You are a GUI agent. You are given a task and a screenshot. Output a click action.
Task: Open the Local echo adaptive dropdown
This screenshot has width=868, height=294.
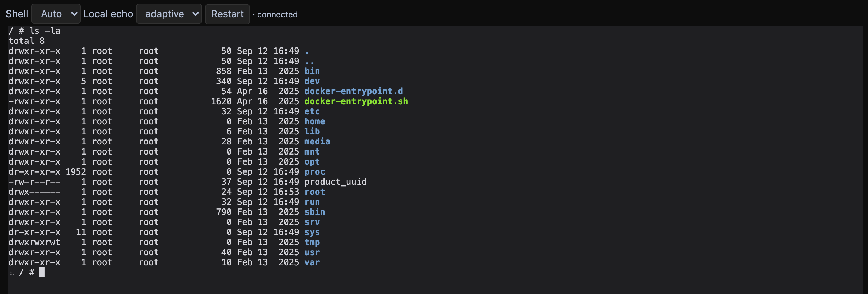pyautogui.click(x=169, y=14)
